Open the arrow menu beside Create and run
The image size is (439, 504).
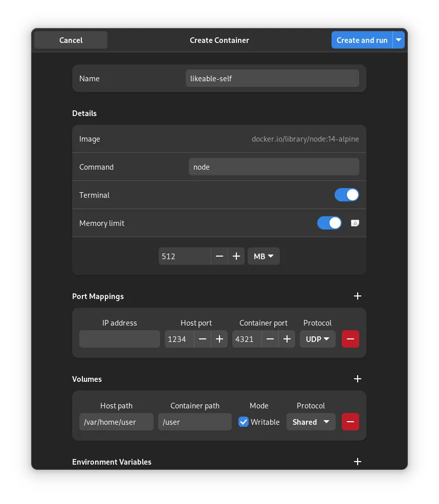(399, 40)
